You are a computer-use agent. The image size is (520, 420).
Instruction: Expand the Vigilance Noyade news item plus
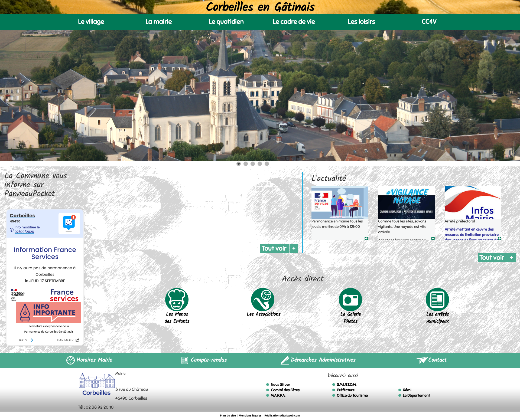[x=433, y=238]
